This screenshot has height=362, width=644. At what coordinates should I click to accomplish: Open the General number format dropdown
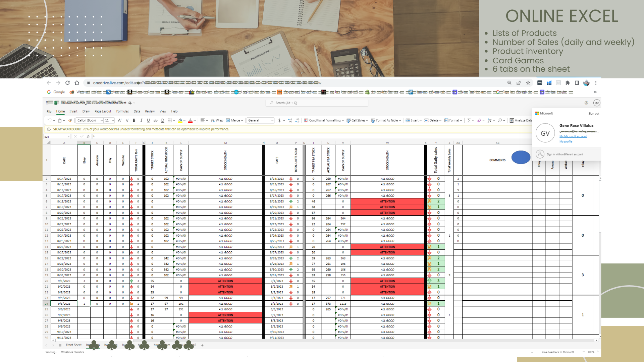(261, 120)
